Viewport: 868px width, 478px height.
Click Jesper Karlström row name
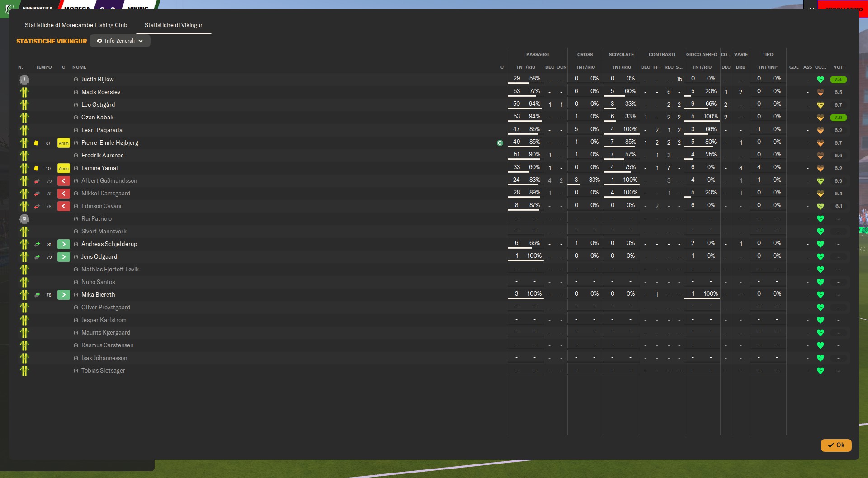(x=104, y=320)
